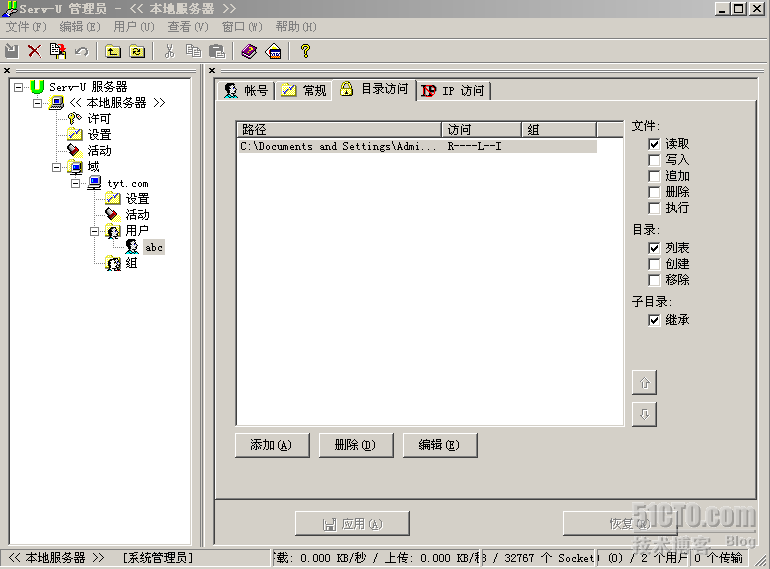Click the Paste clipboard toolbar icon
The image size is (770, 569).
[x=217, y=51]
